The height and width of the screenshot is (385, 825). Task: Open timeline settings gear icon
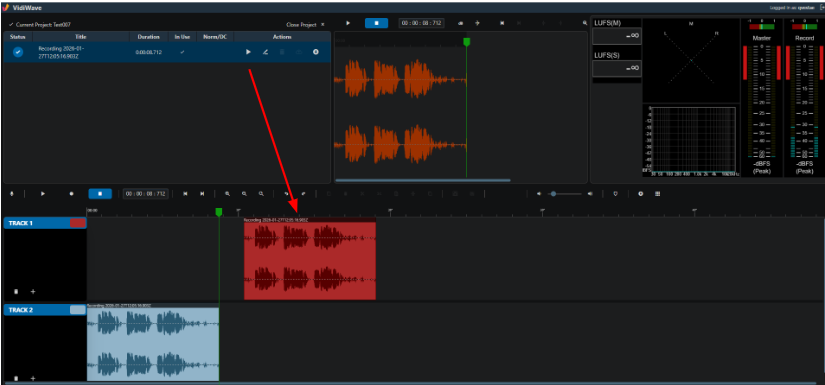[x=641, y=194]
